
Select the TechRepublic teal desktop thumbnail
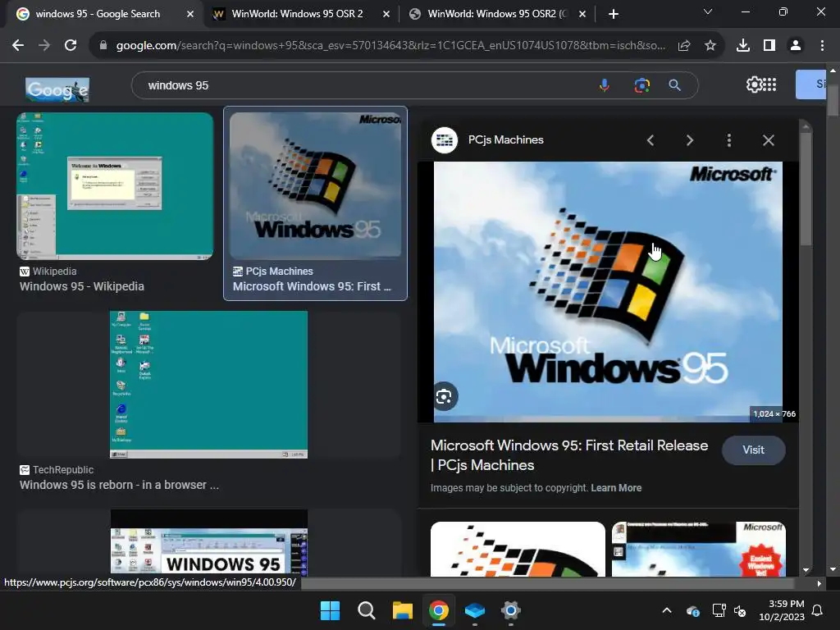(x=209, y=385)
